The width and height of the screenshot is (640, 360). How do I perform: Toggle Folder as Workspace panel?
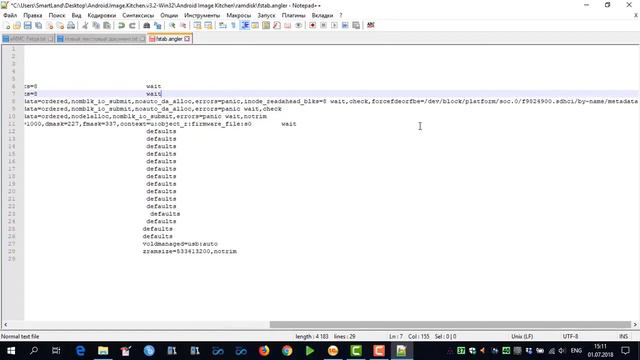(288, 25)
